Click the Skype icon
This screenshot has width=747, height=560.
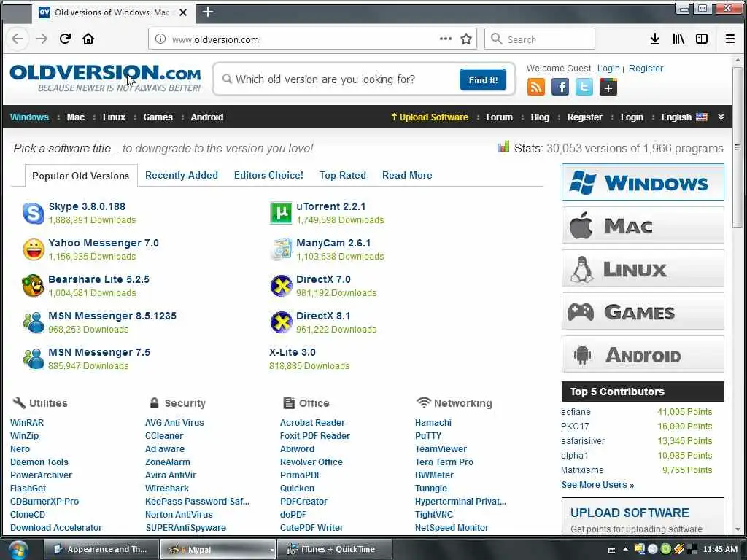point(34,213)
